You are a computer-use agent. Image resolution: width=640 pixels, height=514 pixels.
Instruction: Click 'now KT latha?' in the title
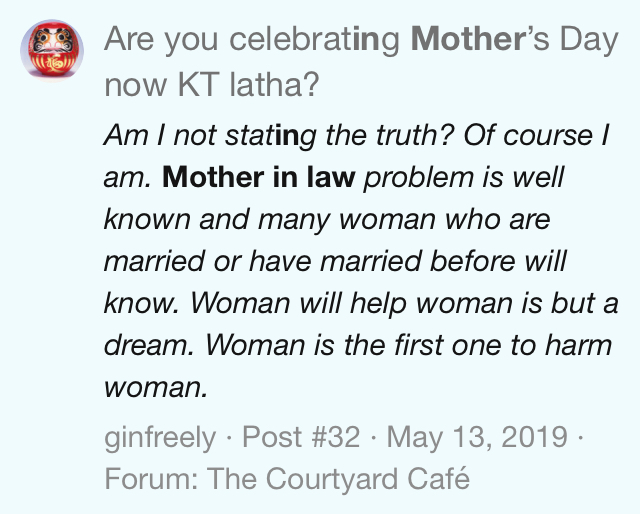211,85
